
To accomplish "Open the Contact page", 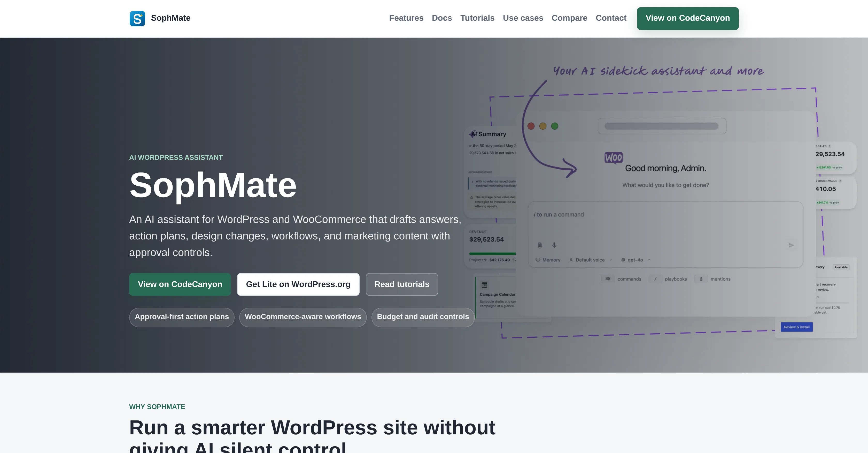I will pos(611,18).
